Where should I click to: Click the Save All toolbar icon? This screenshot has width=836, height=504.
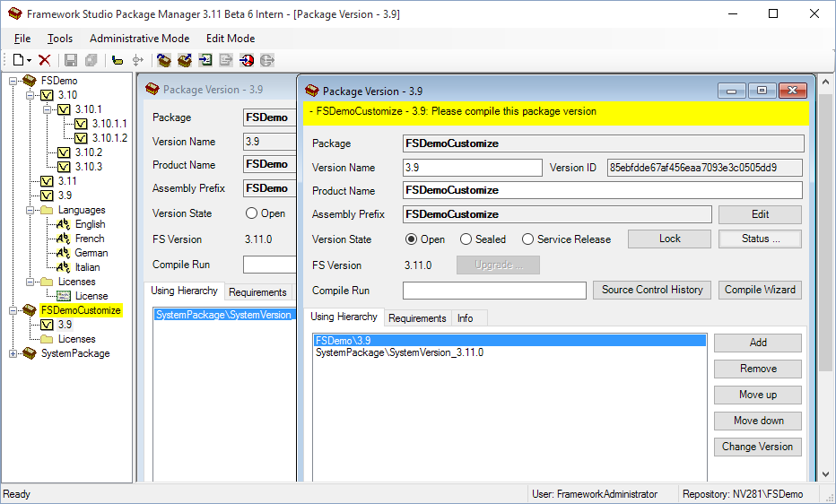91,60
